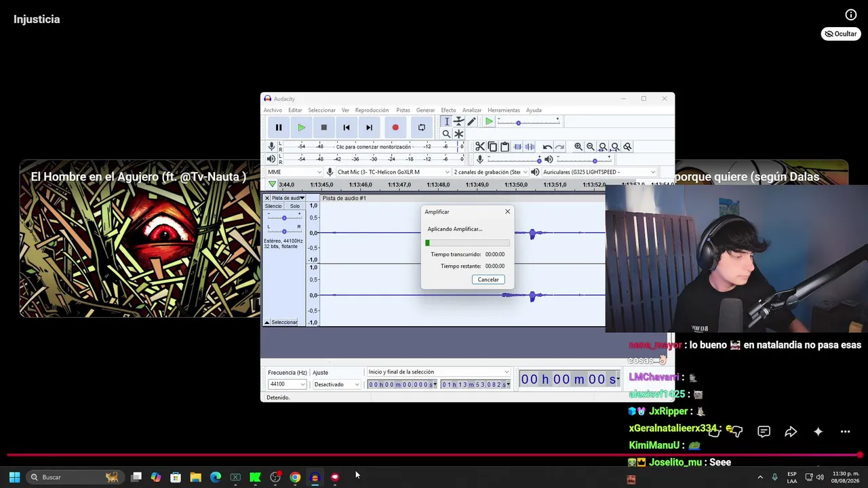
Task: Open the Efecto menu
Action: coord(448,110)
